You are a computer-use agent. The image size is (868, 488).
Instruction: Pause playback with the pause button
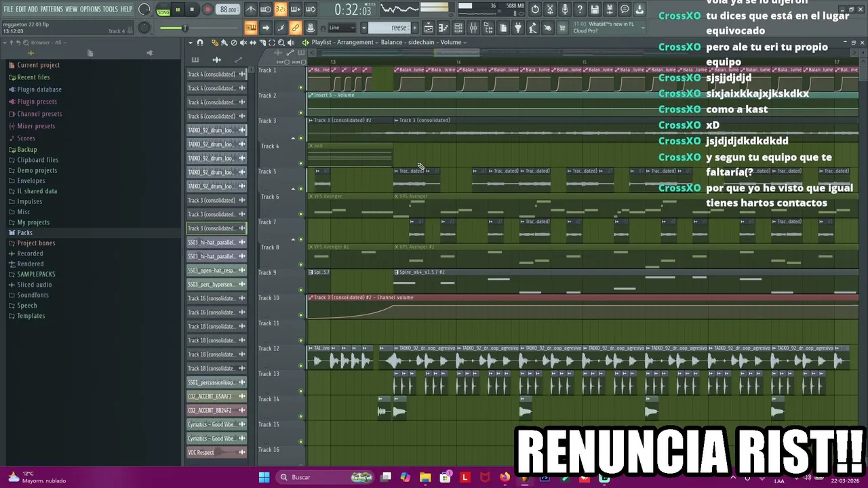tap(178, 9)
